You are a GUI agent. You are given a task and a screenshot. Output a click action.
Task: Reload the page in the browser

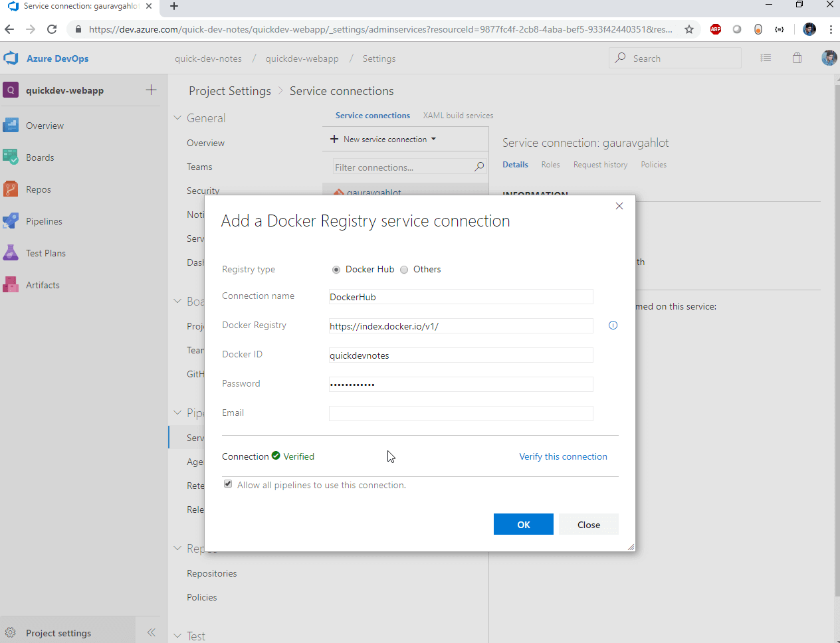[x=52, y=29]
